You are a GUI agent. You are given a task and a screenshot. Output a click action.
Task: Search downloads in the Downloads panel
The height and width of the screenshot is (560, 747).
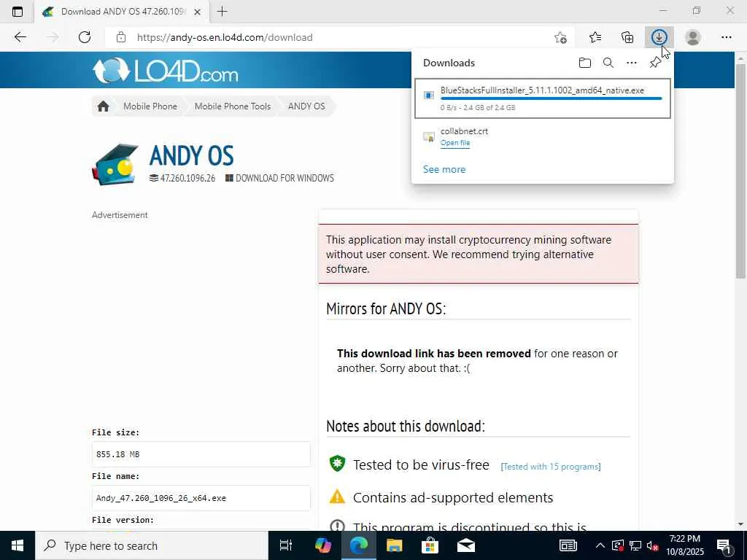coord(608,63)
